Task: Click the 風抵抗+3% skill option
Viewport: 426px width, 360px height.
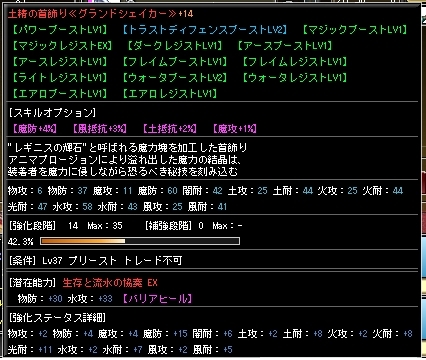Action: (100, 129)
